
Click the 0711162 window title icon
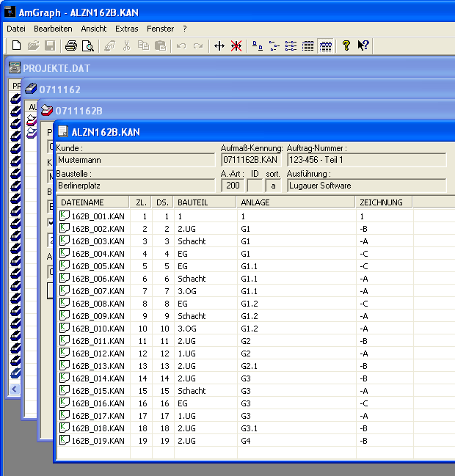pos(31,89)
